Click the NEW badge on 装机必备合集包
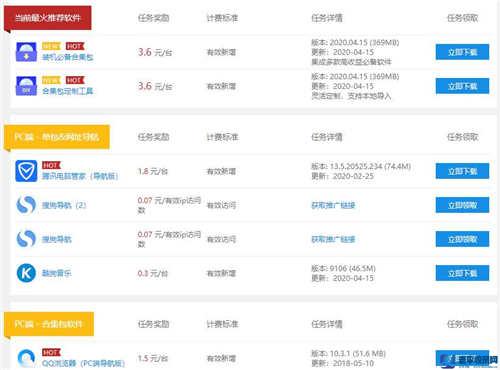 (51, 46)
